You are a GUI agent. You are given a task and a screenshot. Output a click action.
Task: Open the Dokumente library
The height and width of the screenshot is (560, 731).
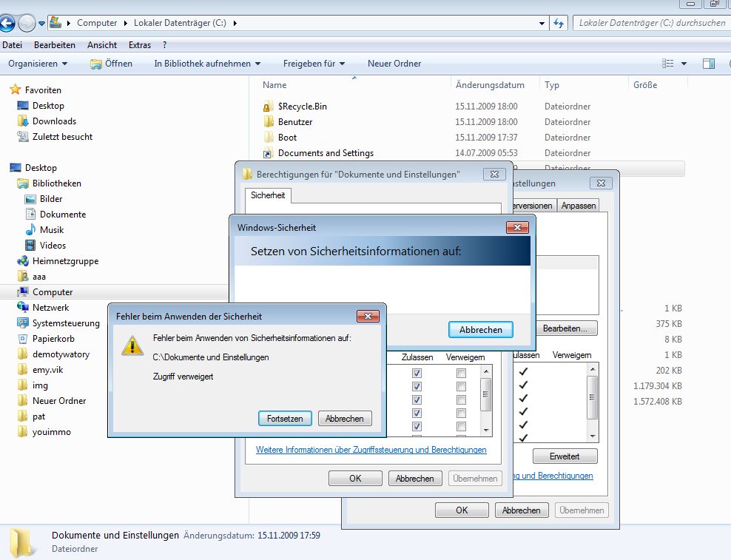click(62, 214)
